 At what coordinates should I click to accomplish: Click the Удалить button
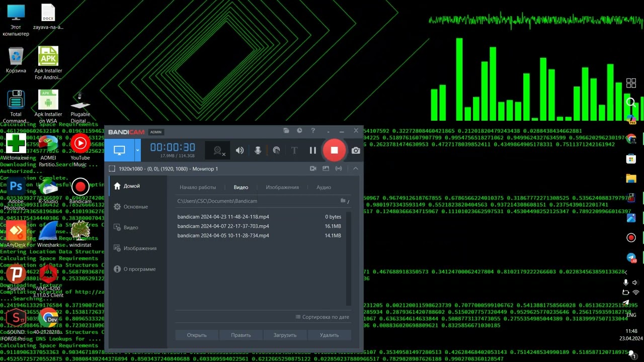330,335
